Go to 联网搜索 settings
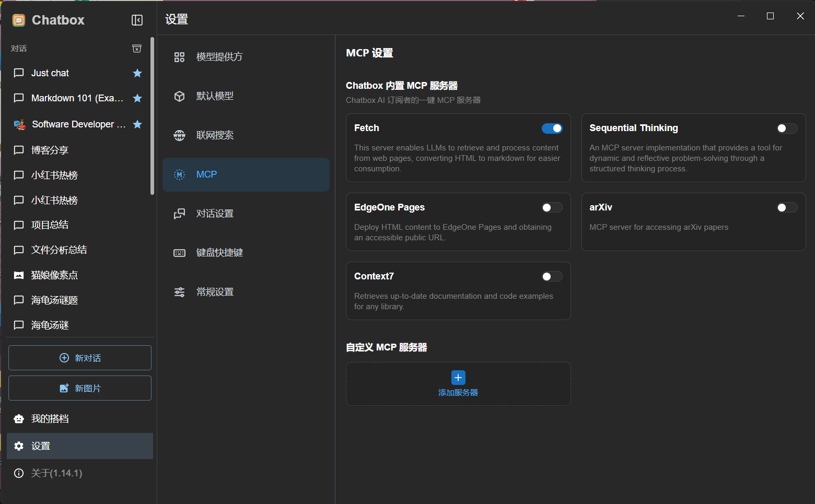815x504 pixels. [x=246, y=135]
